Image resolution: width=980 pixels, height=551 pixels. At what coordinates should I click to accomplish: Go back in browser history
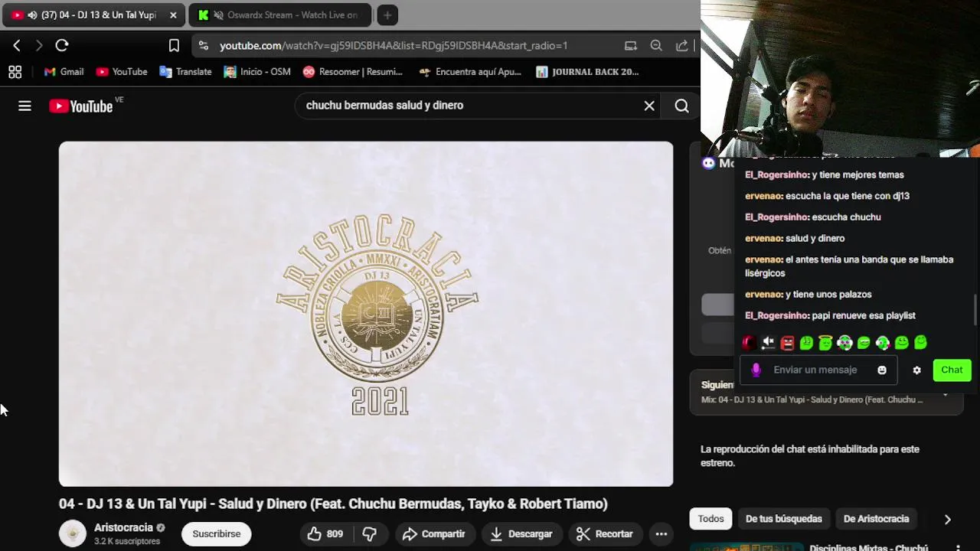17,46
